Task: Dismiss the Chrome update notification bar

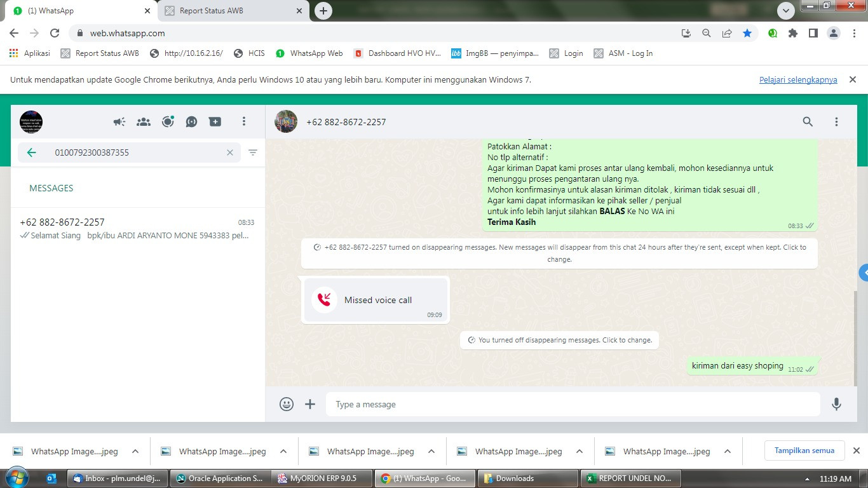Action: 853,79
